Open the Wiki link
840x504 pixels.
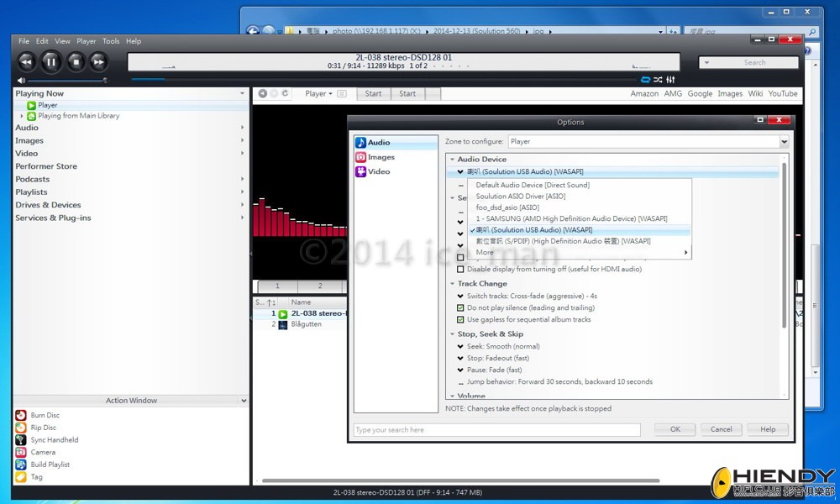[755, 94]
